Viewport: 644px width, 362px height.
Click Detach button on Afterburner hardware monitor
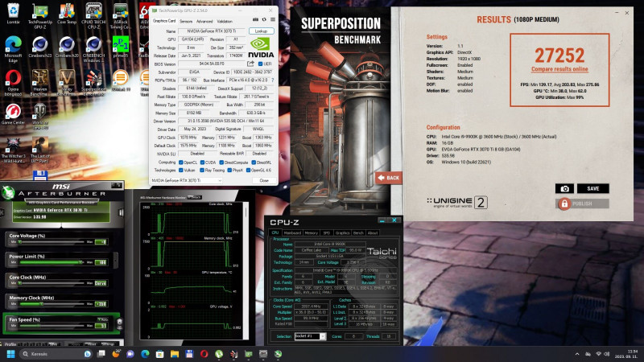pyautogui.click(x=195, y=197)
